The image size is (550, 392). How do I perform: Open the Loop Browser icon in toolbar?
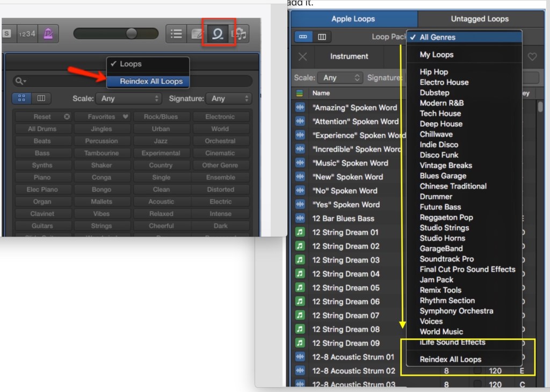[x=218, y=34]
